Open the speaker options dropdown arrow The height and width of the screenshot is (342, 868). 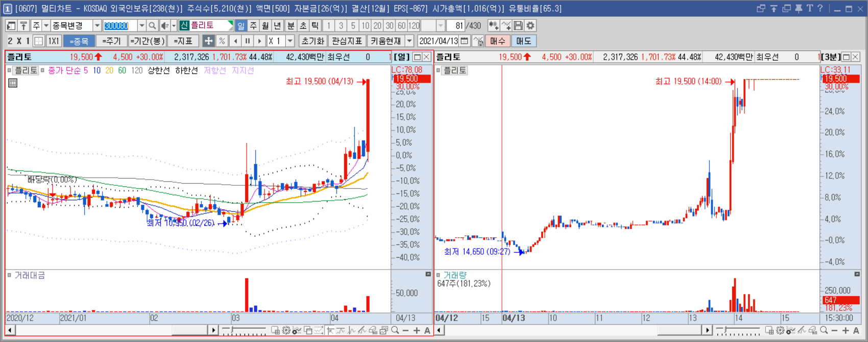pos(174,26)
